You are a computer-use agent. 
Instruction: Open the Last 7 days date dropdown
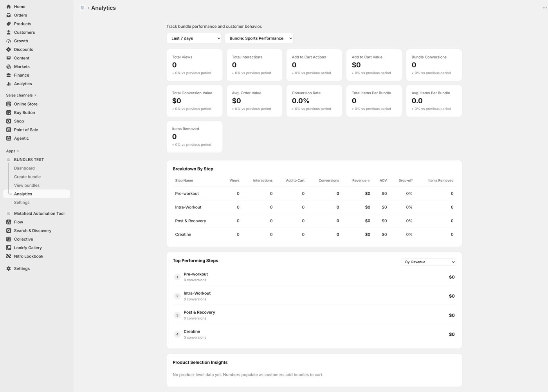click(x=194, y=38)
